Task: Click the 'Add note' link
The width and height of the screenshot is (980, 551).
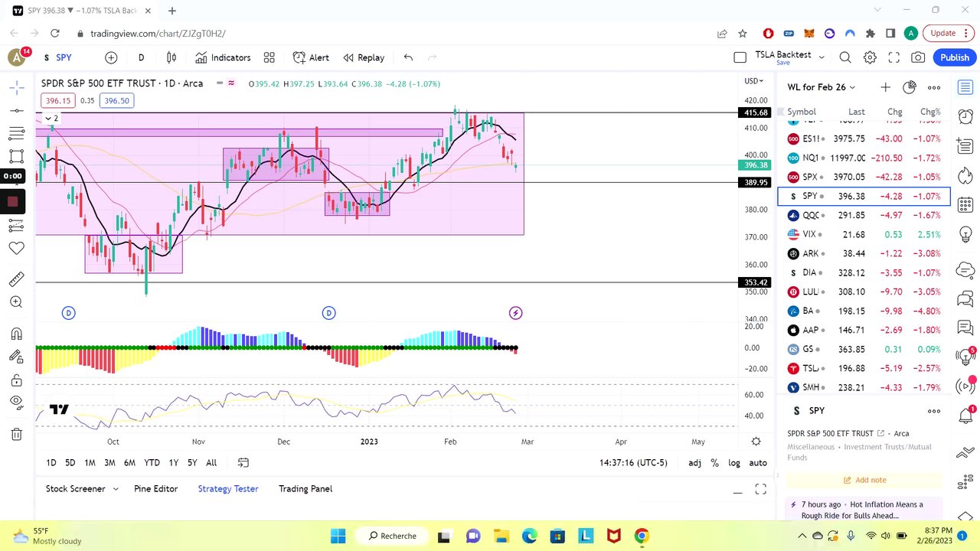Action: (864, 480)
